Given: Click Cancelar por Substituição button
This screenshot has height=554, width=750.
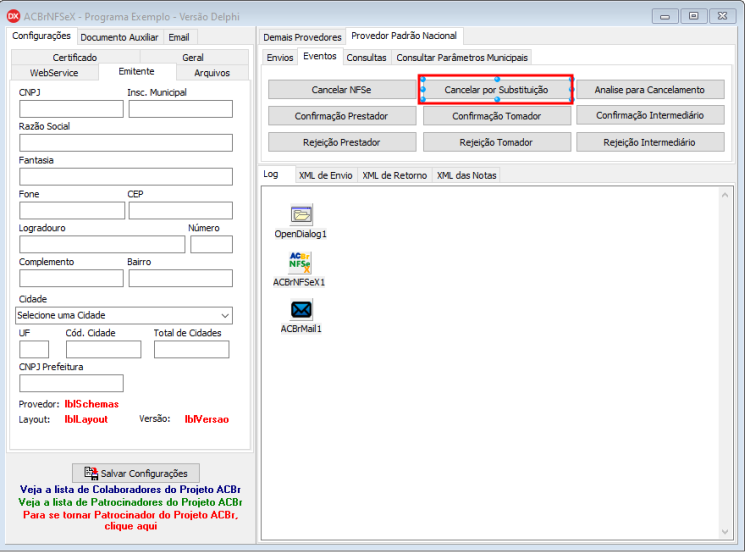Looking at the screenshot, I should (496, 89).
